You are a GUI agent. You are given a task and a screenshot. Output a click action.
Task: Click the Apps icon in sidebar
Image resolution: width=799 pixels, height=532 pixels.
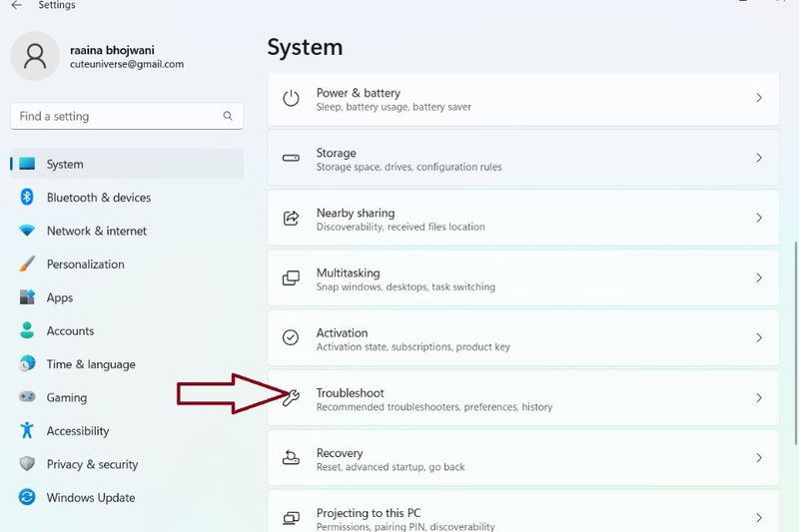pyautogui.click(x=27, y=297)
